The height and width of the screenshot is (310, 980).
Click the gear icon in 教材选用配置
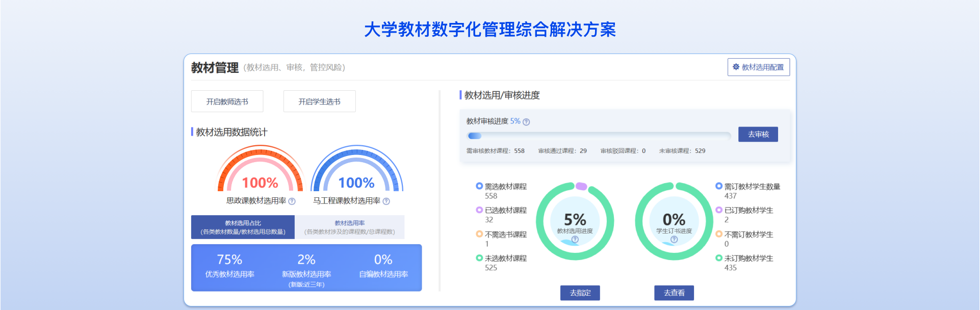tap(736, 67)
